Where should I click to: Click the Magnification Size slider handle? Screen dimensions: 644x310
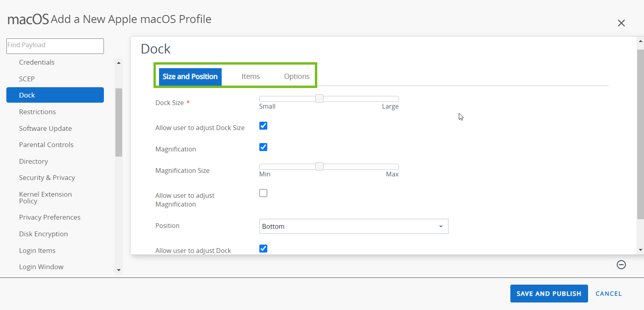pyautogui.click(x=319, y=166)
